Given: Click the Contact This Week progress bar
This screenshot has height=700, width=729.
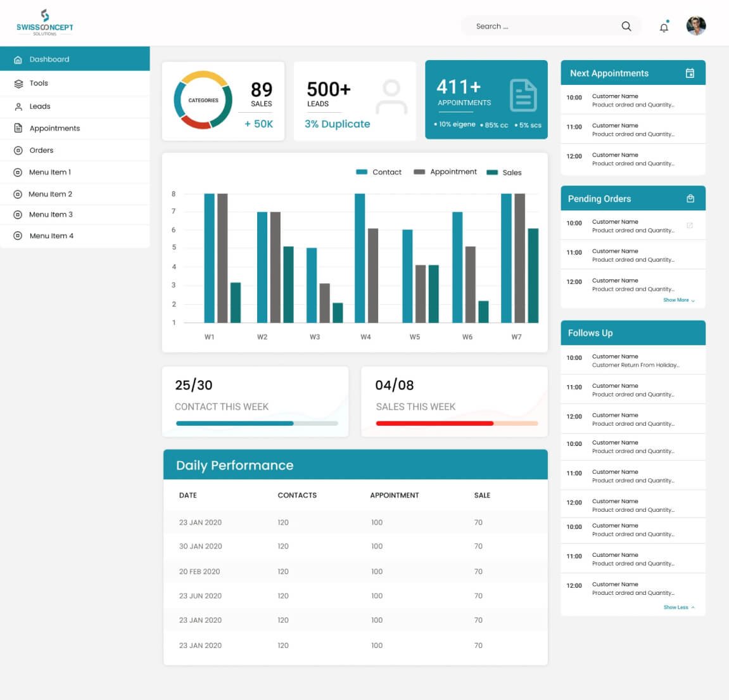Looking at the screenshot, I should point(257,423).
